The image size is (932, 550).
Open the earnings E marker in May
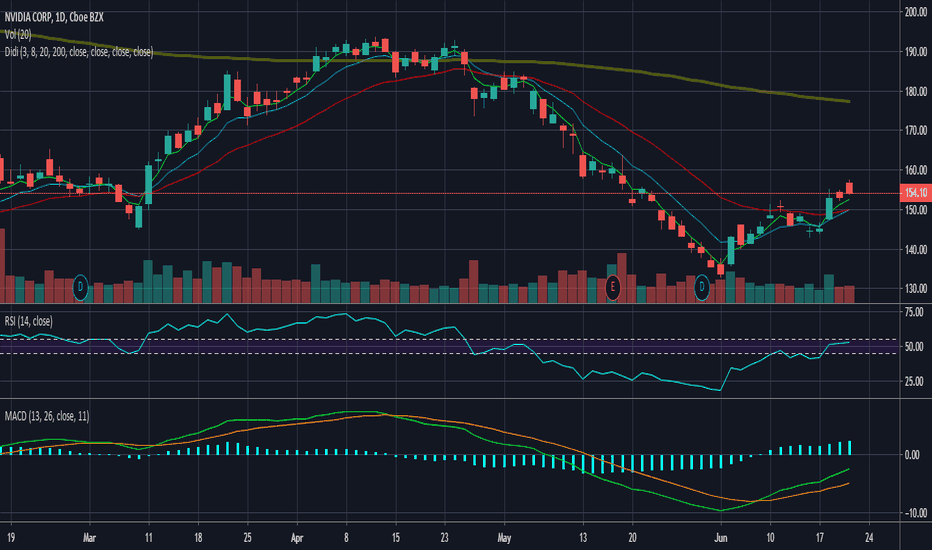612,288
